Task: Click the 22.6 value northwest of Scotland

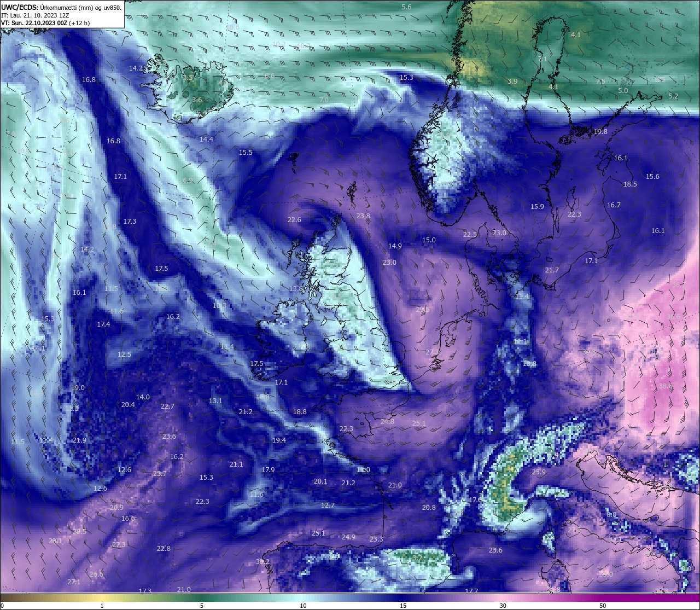Action: click(294, 220)
